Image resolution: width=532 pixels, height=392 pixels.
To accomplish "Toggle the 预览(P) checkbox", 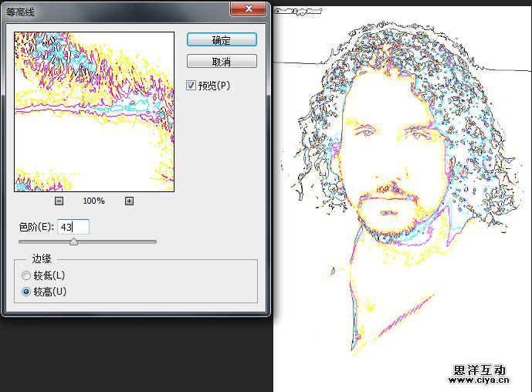I will [x=191, y=85].
